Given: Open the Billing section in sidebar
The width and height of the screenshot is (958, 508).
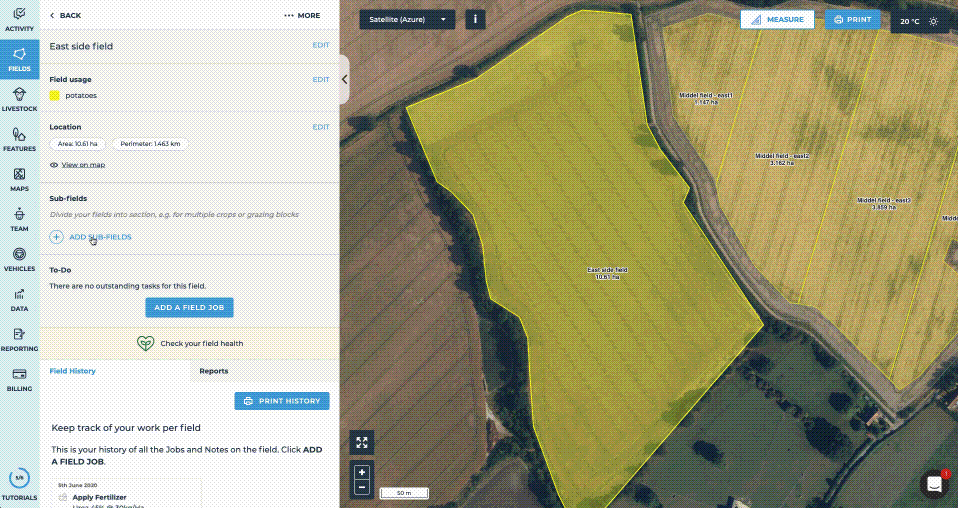Looking at the screenshot, I should (x=20, y=379).
